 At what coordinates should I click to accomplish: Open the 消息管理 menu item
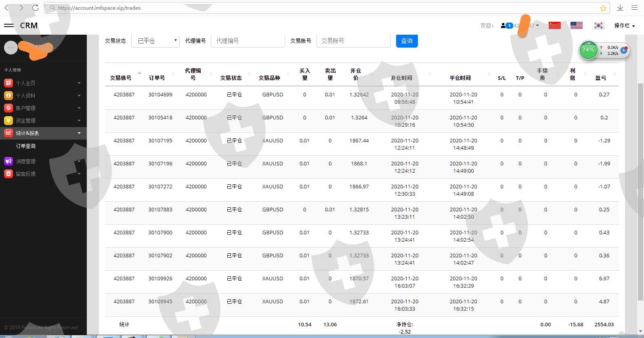pos(26,161)
